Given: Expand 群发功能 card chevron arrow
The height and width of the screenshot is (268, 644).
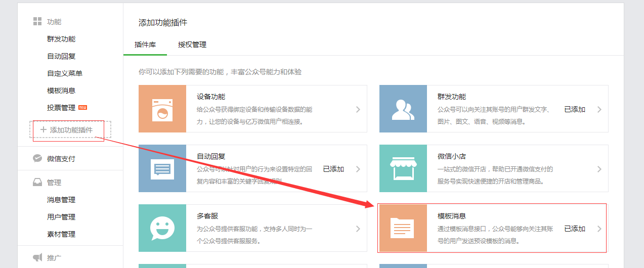Looking at the screenshot, I should click(x=599, y=109).
